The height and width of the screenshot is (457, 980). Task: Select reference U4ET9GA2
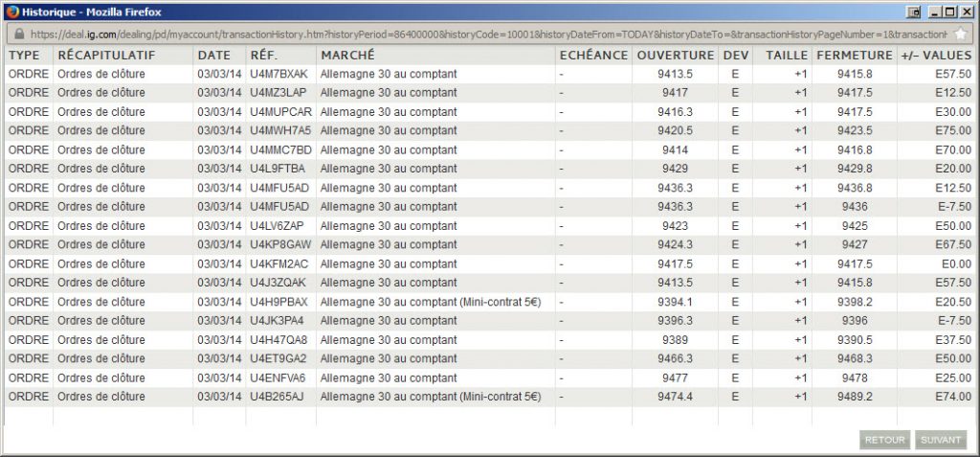(x=278, y=358)
